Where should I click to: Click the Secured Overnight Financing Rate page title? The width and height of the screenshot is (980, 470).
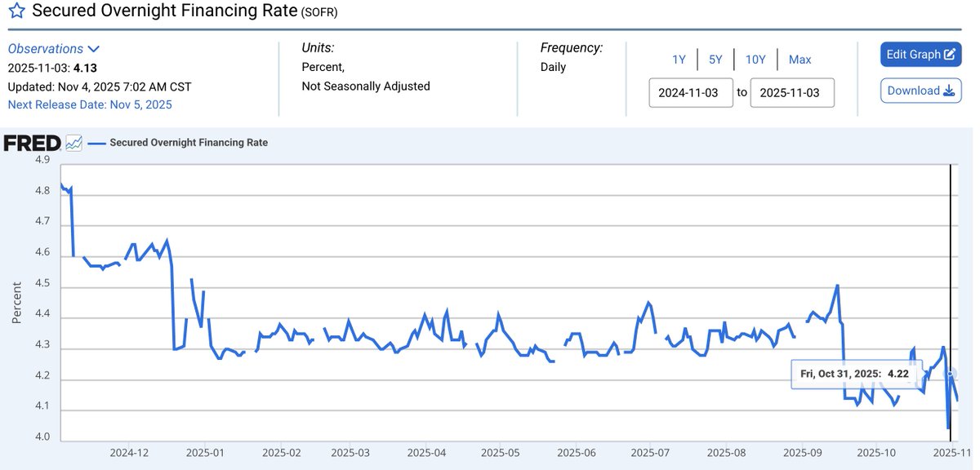[163, 14]
